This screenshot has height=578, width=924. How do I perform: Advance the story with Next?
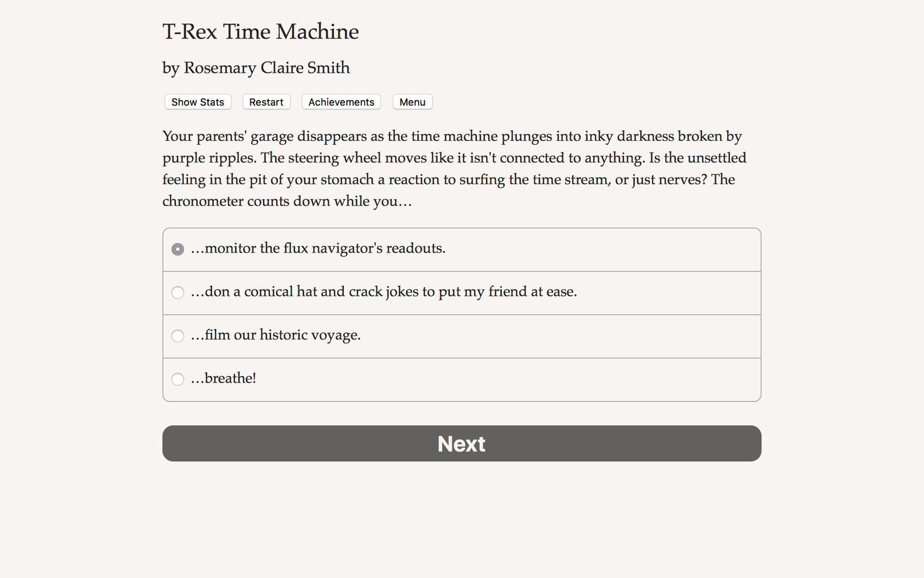(461, 443)
